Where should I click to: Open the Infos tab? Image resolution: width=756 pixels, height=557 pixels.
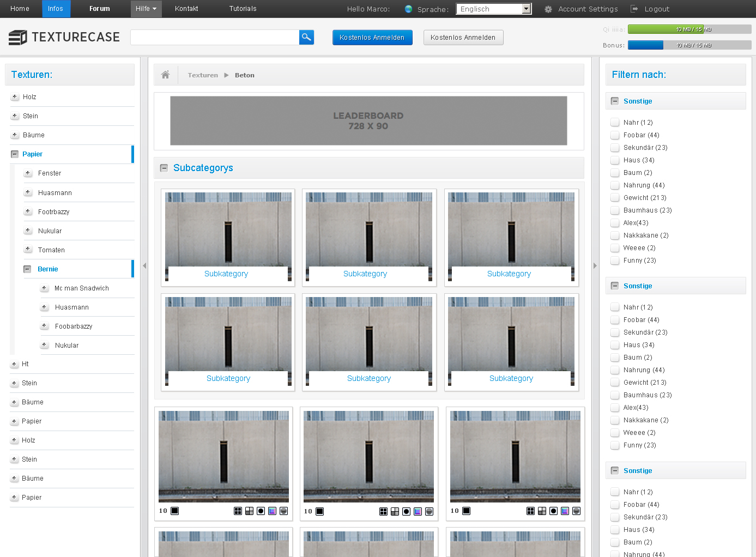[56, 9]
